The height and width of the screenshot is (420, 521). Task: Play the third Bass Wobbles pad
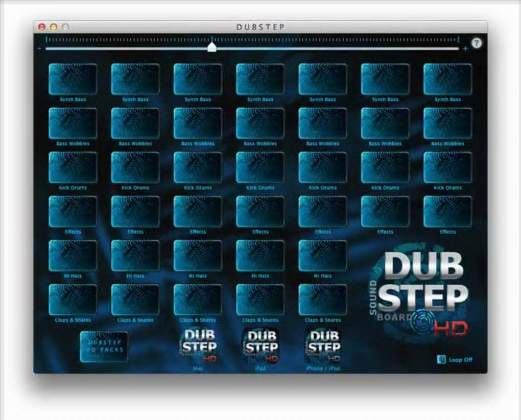(198, 123)
